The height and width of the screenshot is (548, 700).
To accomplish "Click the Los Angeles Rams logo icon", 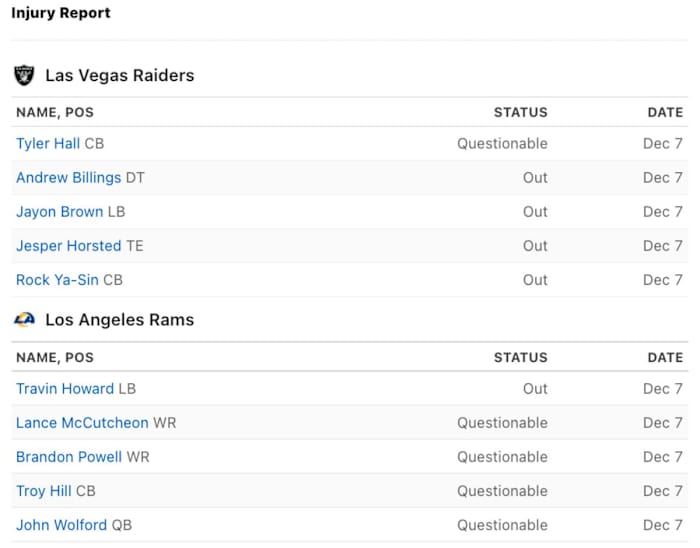I will 24,320.
